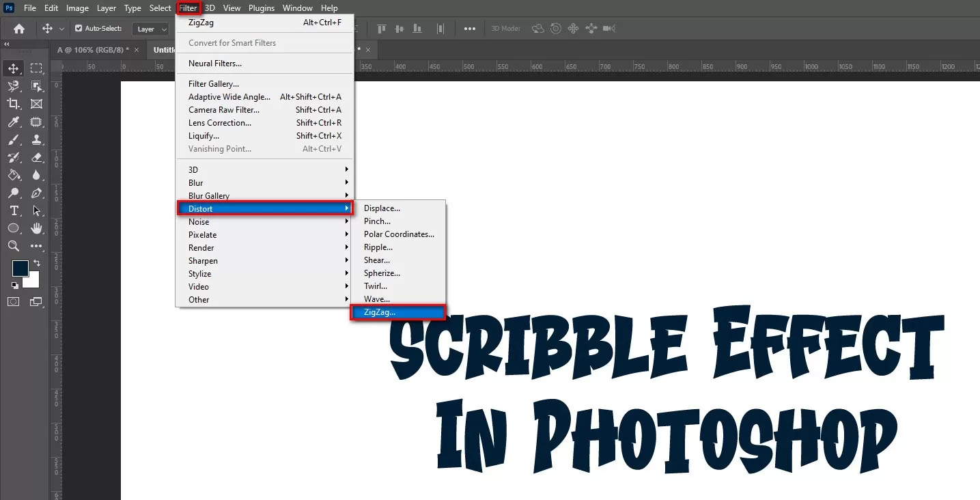This screenshot has height=500, width=980.
Task: Open more align options three dots
Action: tap(470, 29)
